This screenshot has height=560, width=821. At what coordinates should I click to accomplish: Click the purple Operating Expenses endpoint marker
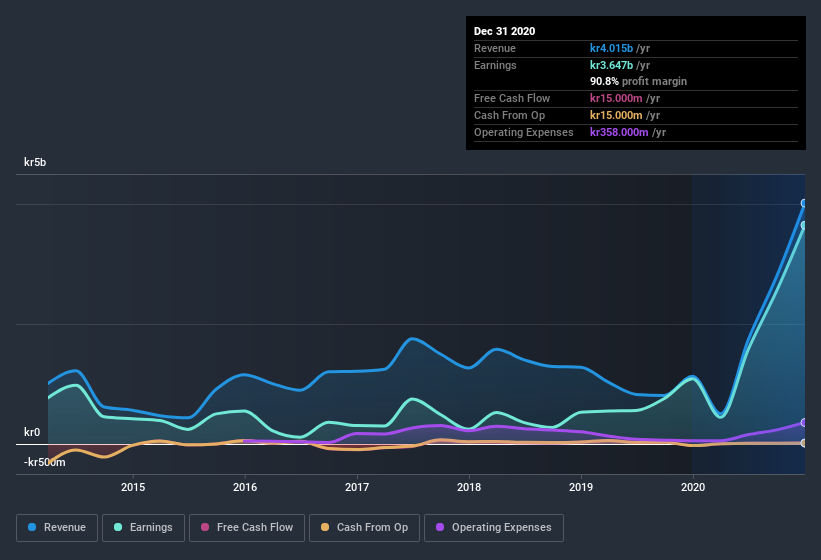click(x=804, y=423)
